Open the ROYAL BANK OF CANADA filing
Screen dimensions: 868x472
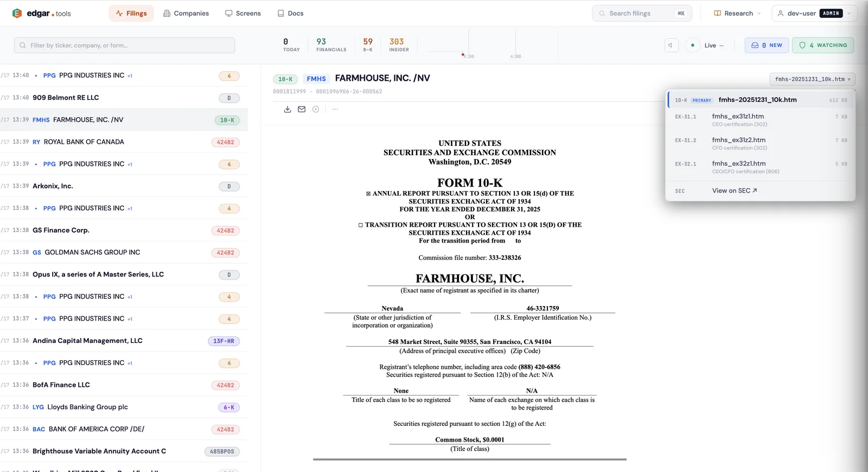coord(124,142)
